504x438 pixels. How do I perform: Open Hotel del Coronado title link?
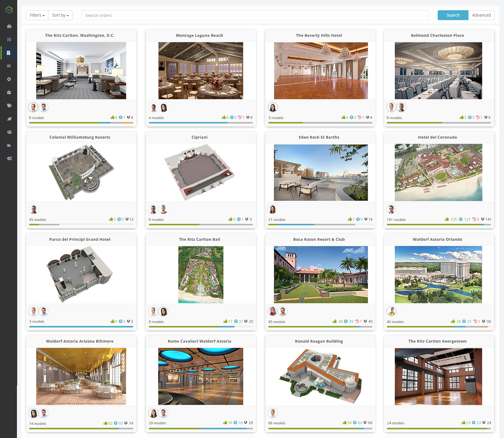tap(437, 137)
